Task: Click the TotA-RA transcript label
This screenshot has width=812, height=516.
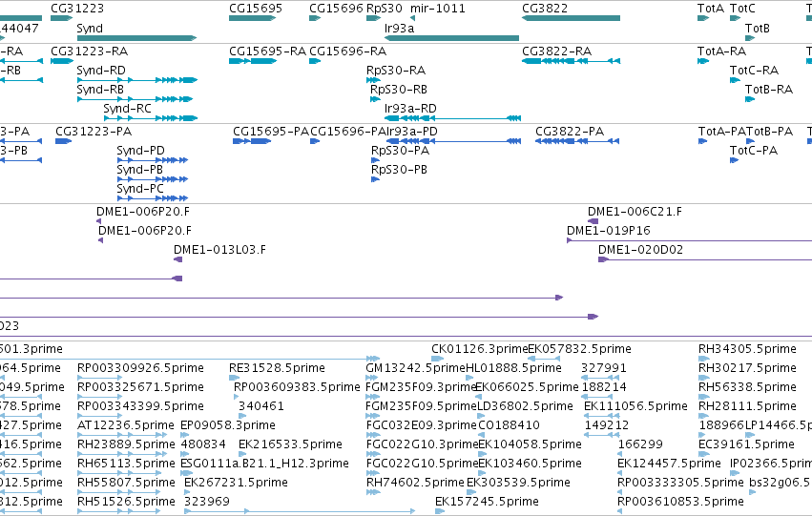Action: click(722, 52)
